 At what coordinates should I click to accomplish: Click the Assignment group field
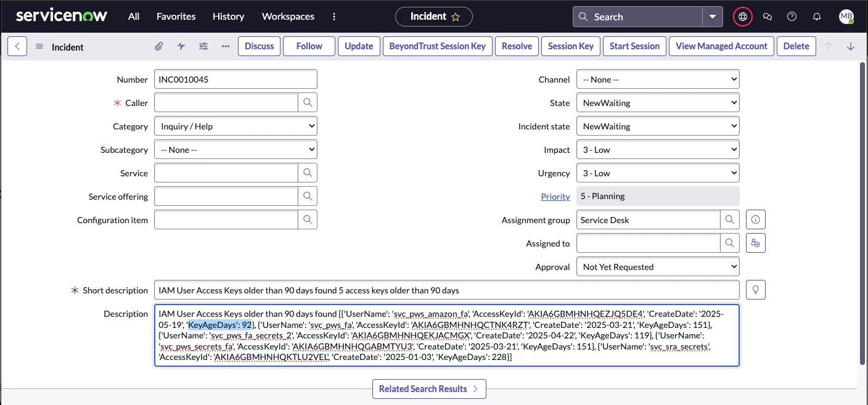[x=649, y=219]
